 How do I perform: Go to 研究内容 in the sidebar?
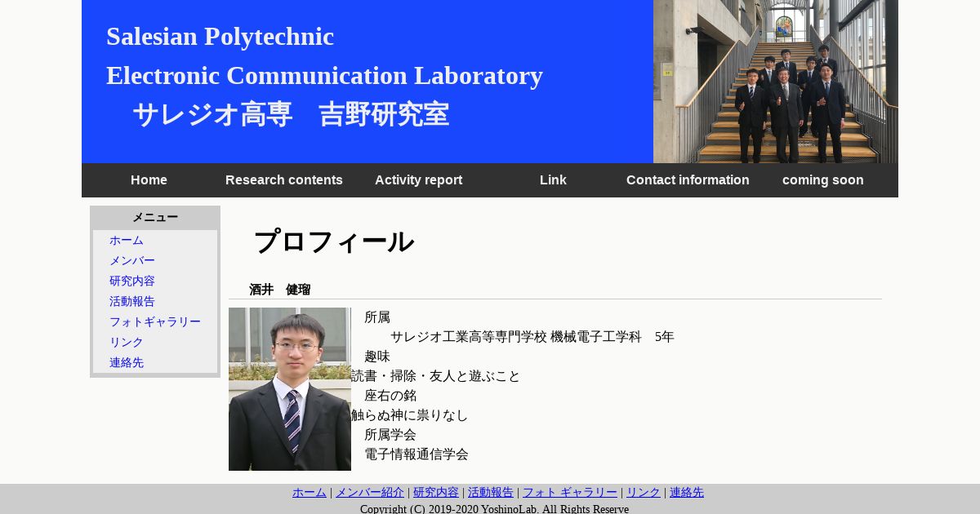pos(132,281)
